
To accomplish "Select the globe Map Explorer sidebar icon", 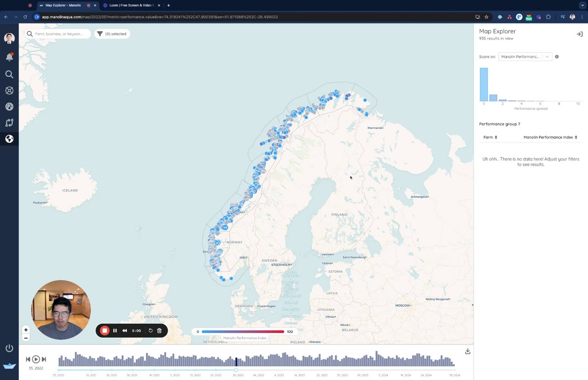I will [x=9, y=139].
